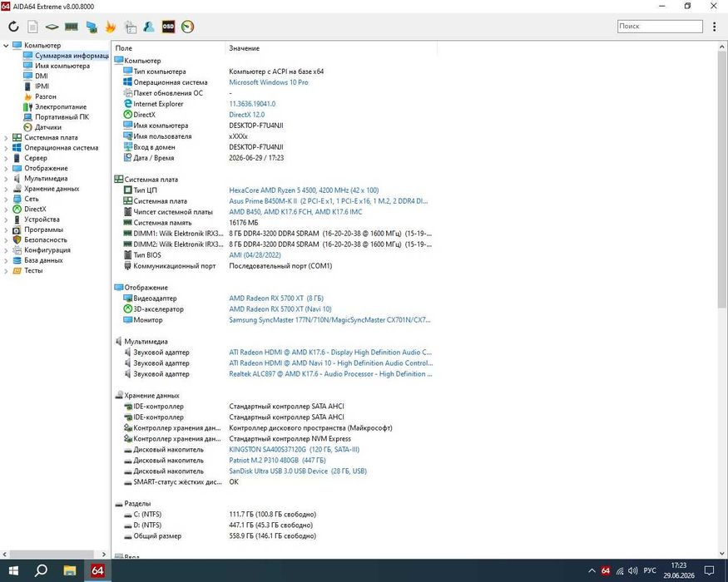728x582 pixels.
Task: Expand the Тесты tree node
Action: (6, 270)
